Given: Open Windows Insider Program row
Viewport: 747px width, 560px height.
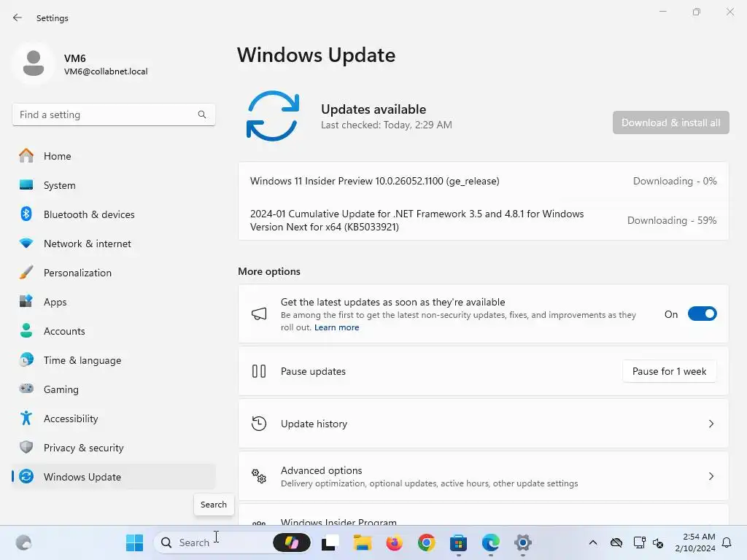Looking at the screenshot, I should [483, 516].
